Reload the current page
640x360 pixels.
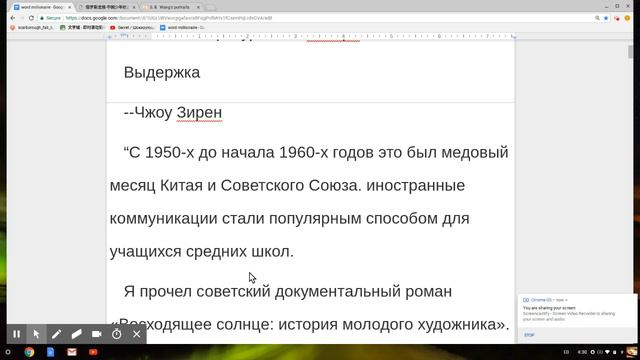coord(31,18)
